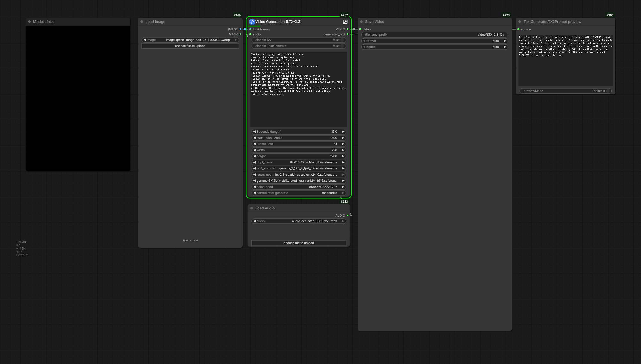This screenshot has height=364, width=641.
Task: Click the IMAGE output slot on Load Image
Action: point(240,29)
